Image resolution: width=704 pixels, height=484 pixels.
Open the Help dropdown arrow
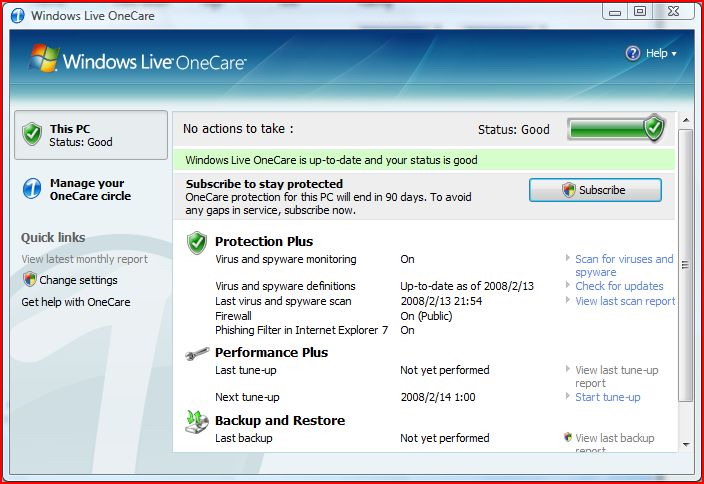point(674,54)
